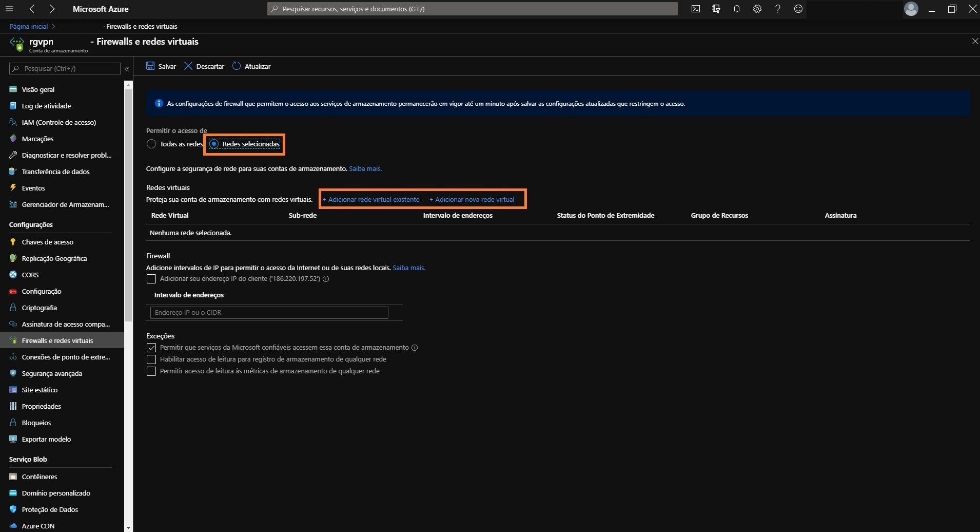Select Firewalls e redes virtuais in sidebar

point(62,340)
